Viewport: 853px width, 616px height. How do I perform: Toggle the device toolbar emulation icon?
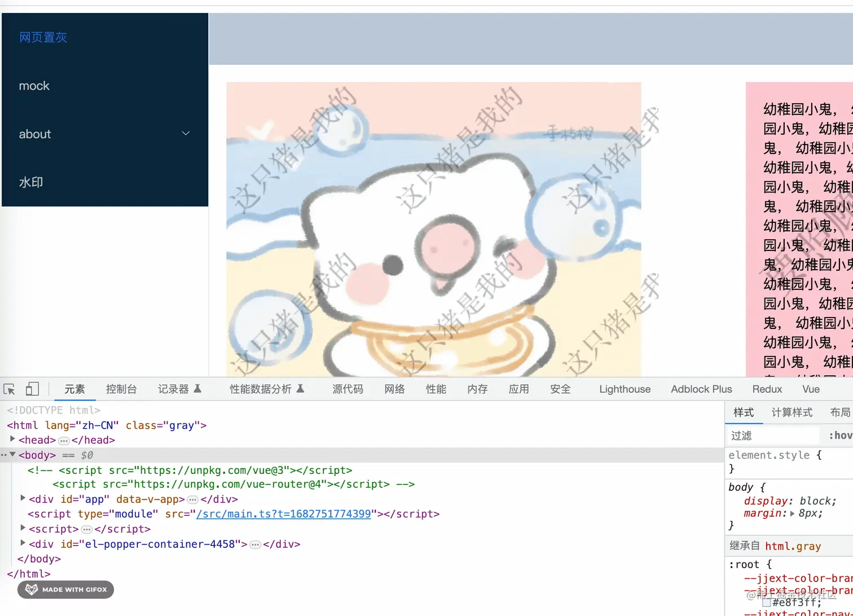coord(32,389)
